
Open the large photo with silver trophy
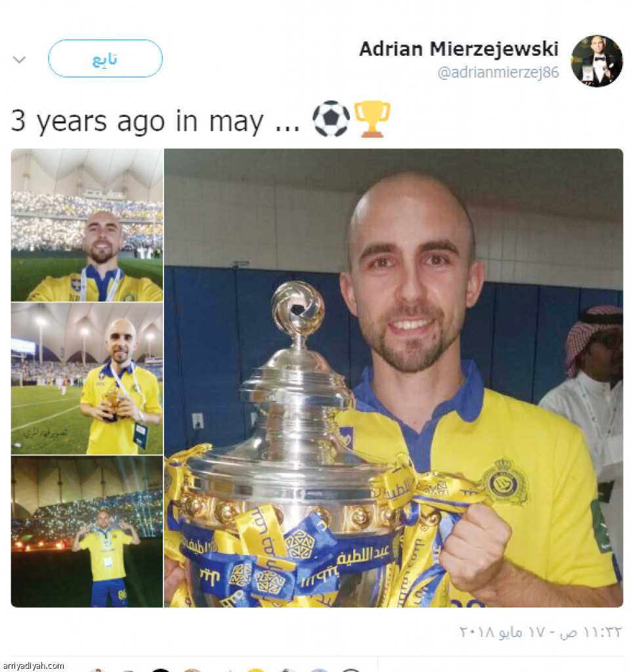coord(394,378)
